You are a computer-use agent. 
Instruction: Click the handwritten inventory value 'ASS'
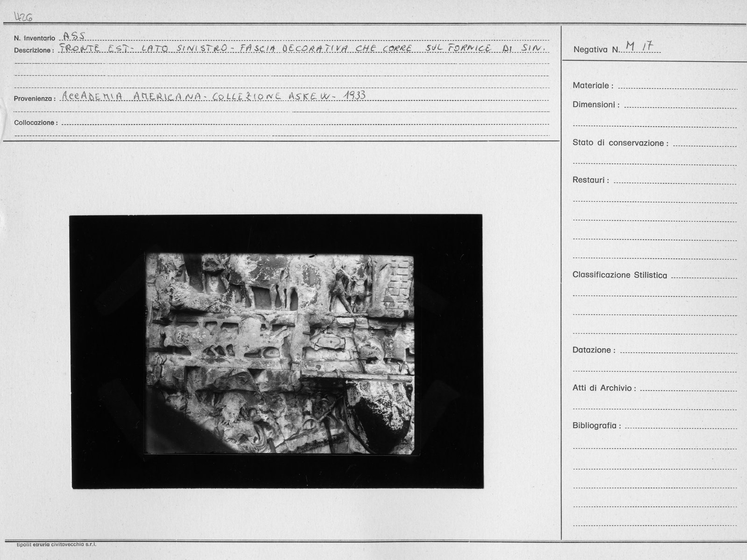pyautogui.click(x=73, y=36)
